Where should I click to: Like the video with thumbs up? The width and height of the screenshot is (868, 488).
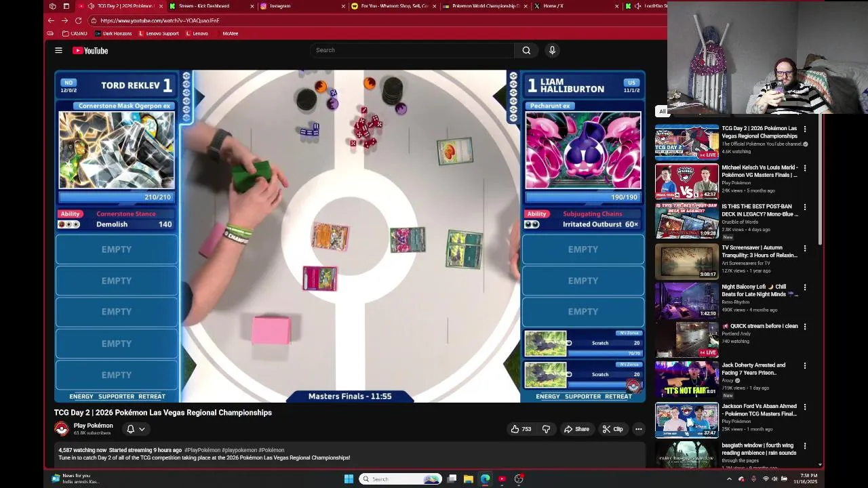pos(521,429)
